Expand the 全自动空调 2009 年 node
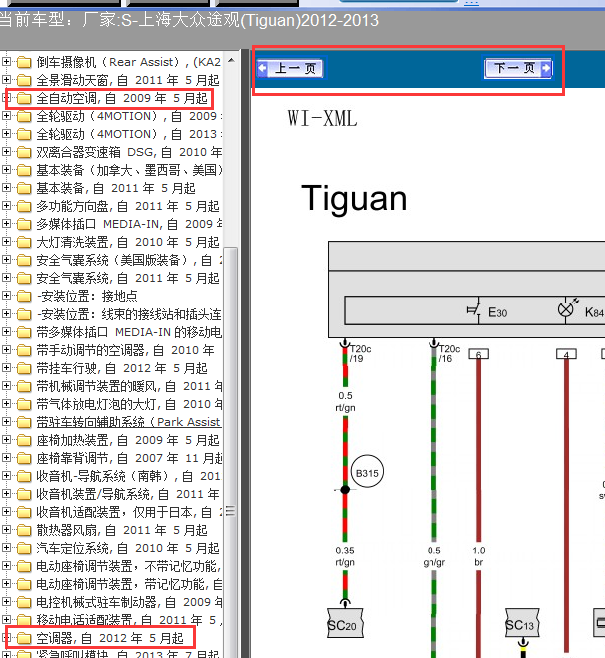This screenshot has height=658, width=605. coord(6,98)
